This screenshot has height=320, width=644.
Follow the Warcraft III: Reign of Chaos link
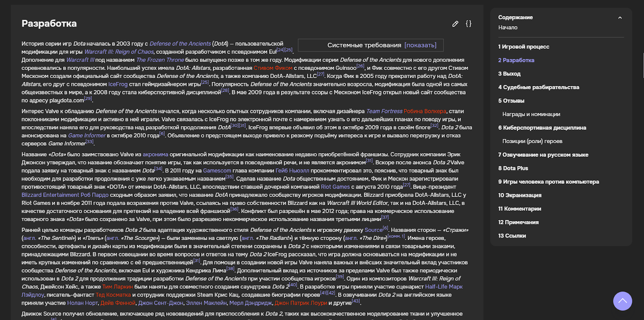point(119,52)
